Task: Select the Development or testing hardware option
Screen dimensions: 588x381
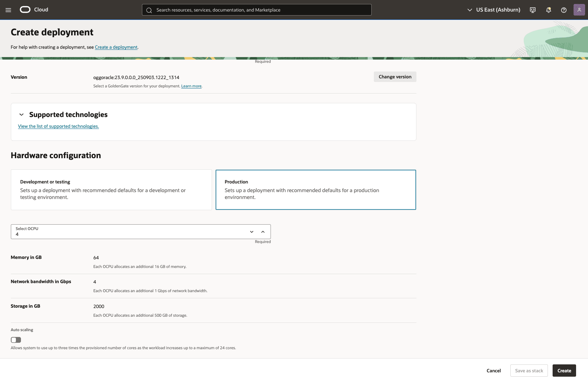Action: coord(111,190)
